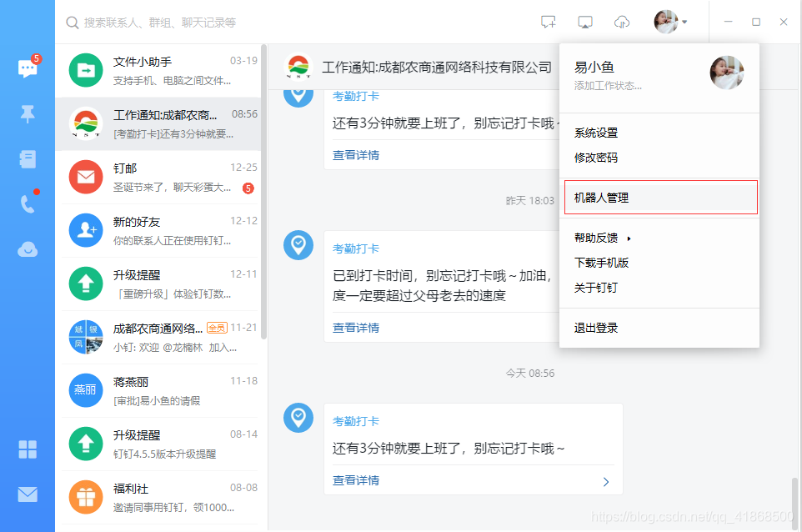This screenshot has width=802, height=532.
Task: Click the 升级提醒 12-11 green arrow avatar
Action: click(x=85, y=284)
